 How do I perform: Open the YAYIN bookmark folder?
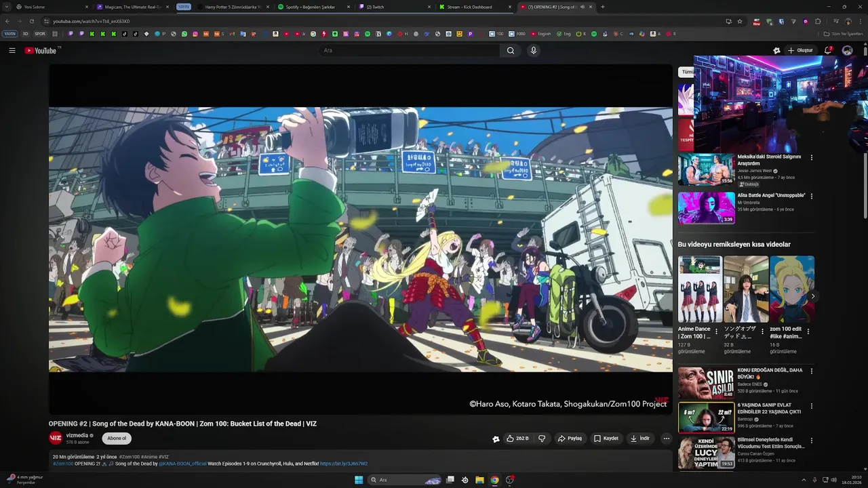pos(9,34)
